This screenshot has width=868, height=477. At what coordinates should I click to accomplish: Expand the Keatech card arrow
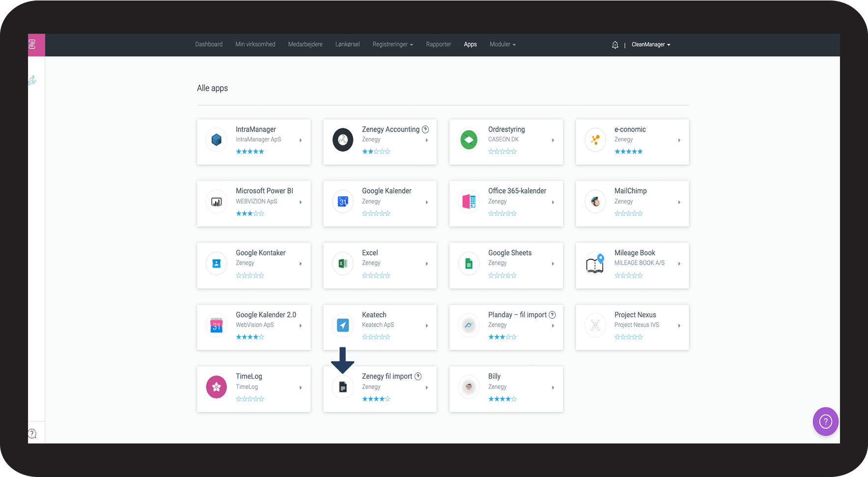[x=427, y=326]
